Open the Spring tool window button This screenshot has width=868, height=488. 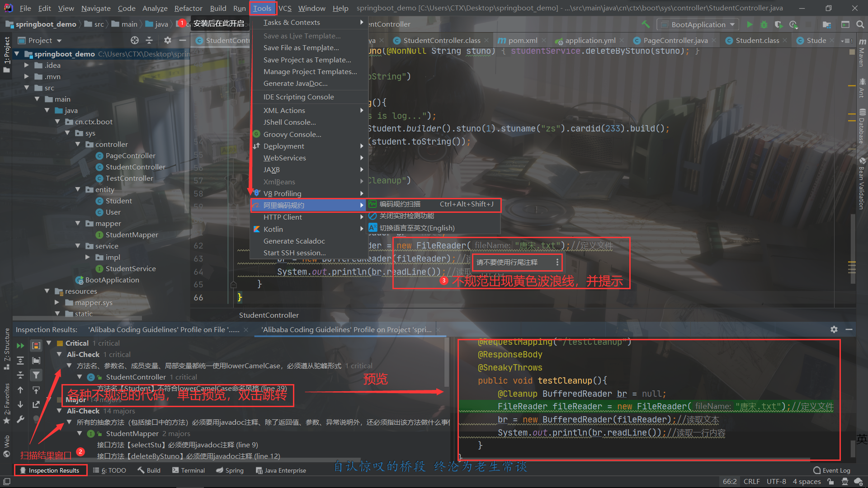click(230, 470)
